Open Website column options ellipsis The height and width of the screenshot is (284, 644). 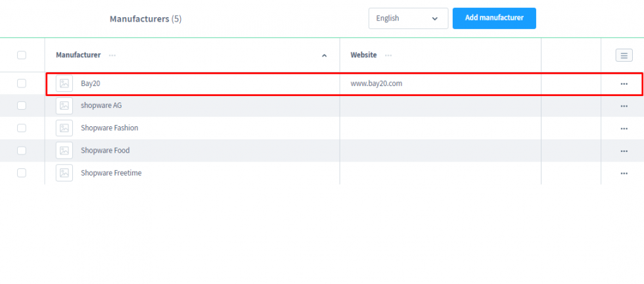point(388,55)
